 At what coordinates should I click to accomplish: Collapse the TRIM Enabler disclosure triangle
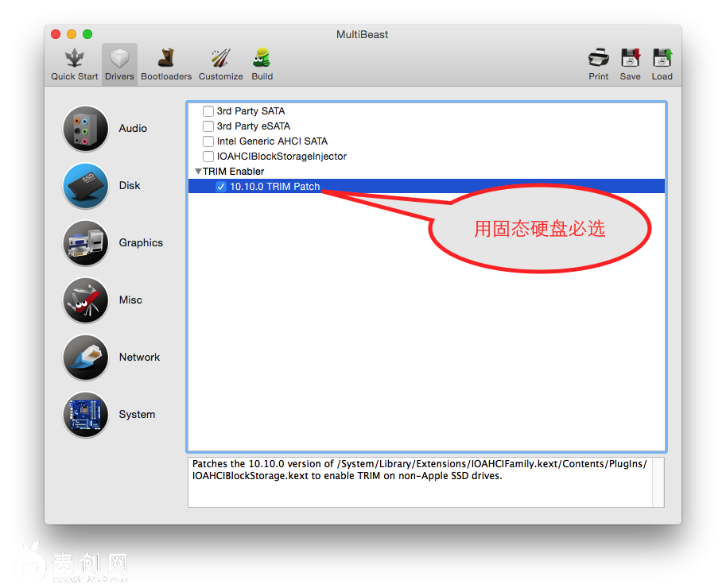click(x=198, y=172)
